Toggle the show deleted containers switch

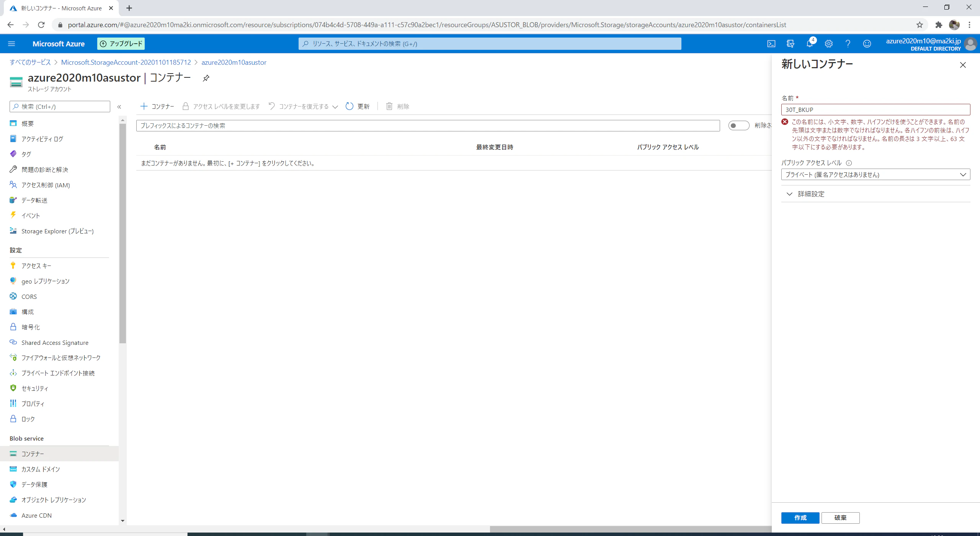(738, 126)
